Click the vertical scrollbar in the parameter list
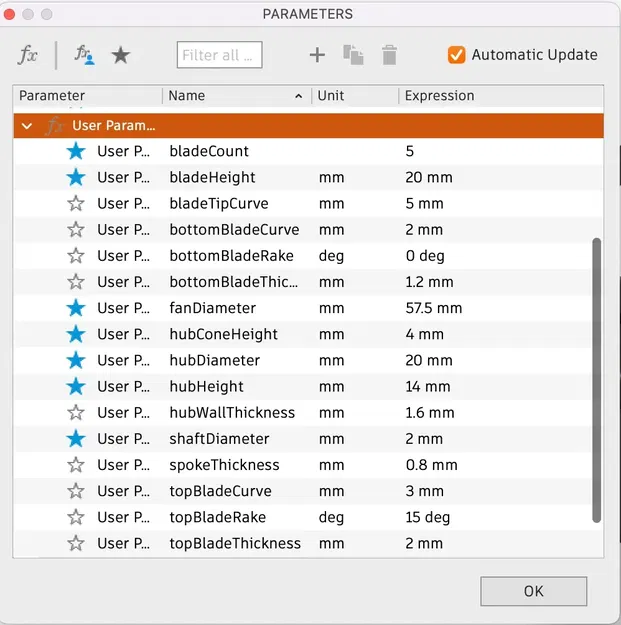 coord(597,380)
